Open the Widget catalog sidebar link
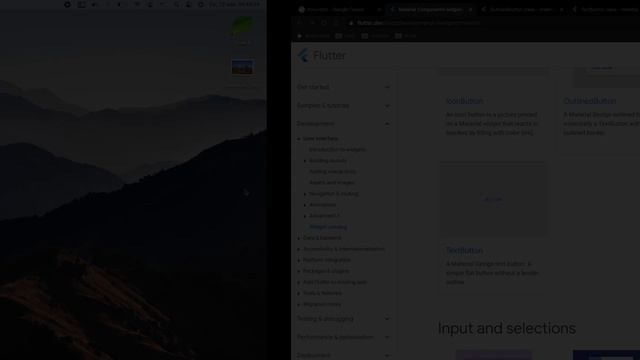The image size is (640, 360). click(x=328, y=227)
